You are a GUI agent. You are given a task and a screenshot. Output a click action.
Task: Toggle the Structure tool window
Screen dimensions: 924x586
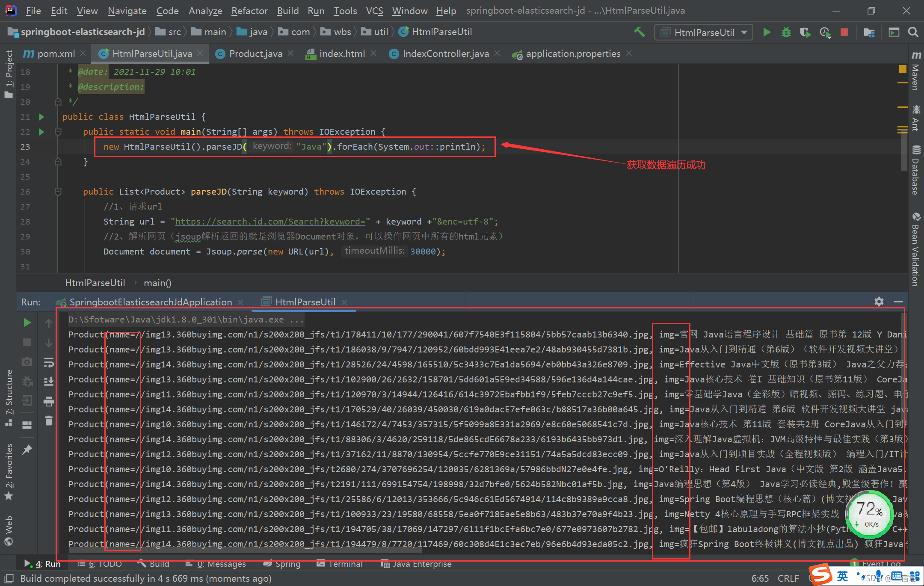point(9,397)
